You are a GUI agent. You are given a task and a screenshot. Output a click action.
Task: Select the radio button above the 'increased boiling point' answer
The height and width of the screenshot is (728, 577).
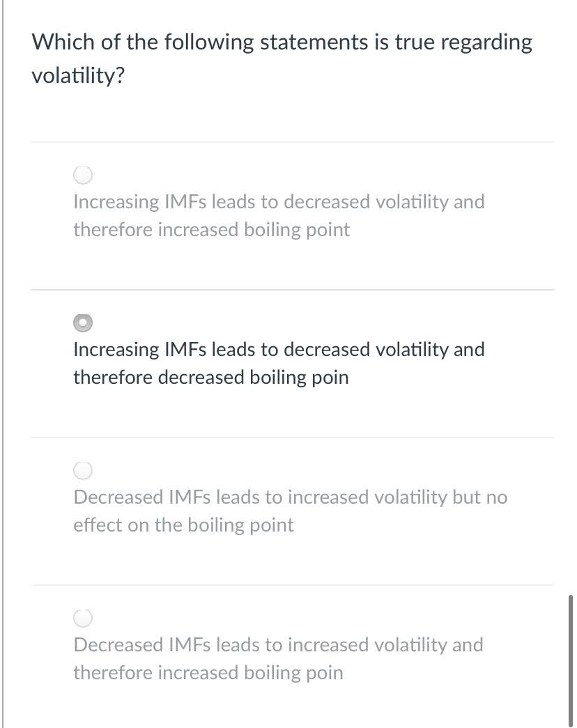click(83, 175)
